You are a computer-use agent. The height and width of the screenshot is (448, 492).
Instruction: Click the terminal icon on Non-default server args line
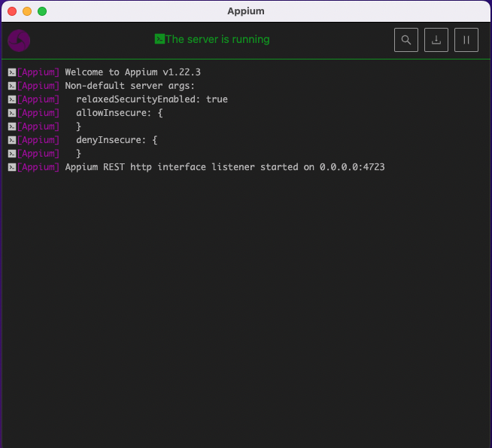tap(12, 86)
